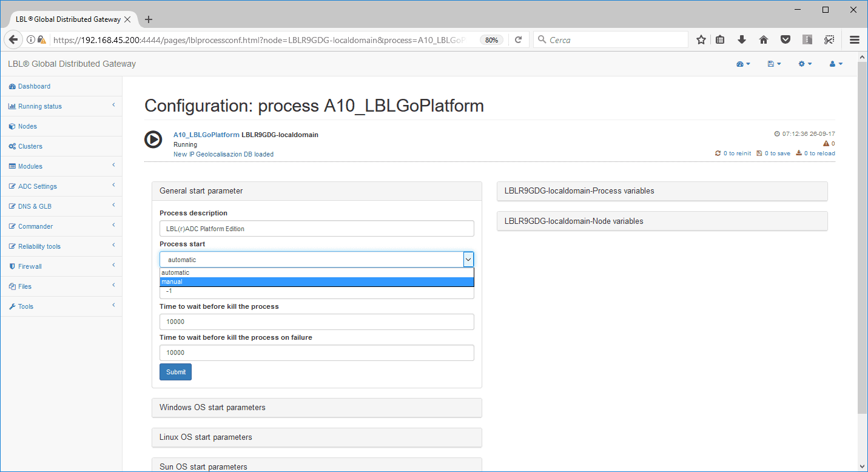Click the Clusters gears icon
This screenshot has width=868, height=472.
[12, 146]
